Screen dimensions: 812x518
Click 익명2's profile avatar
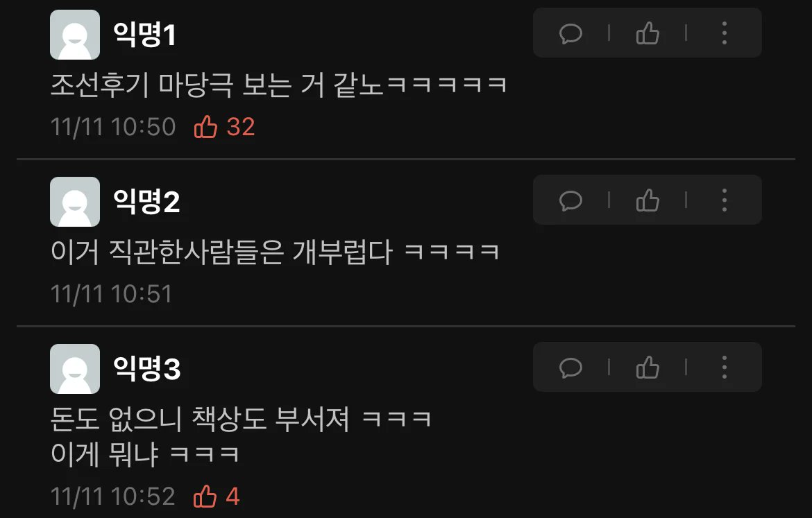(75, 202)
